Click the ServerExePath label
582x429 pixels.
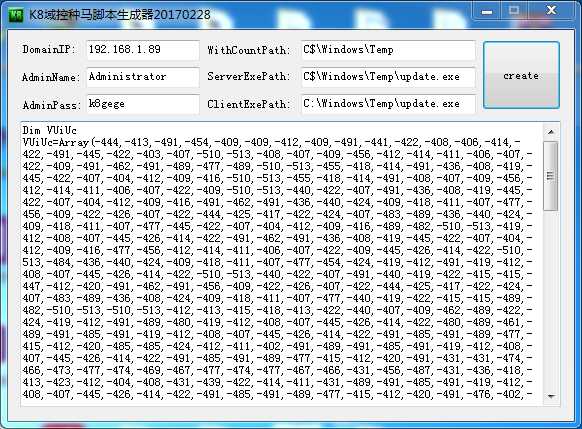[248, 76]
